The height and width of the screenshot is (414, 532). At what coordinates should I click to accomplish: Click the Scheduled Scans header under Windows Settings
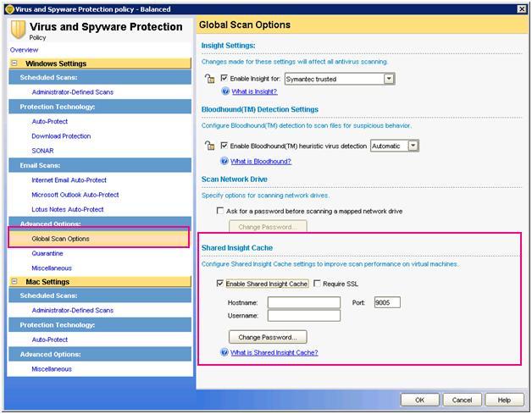tap(100, 77)
